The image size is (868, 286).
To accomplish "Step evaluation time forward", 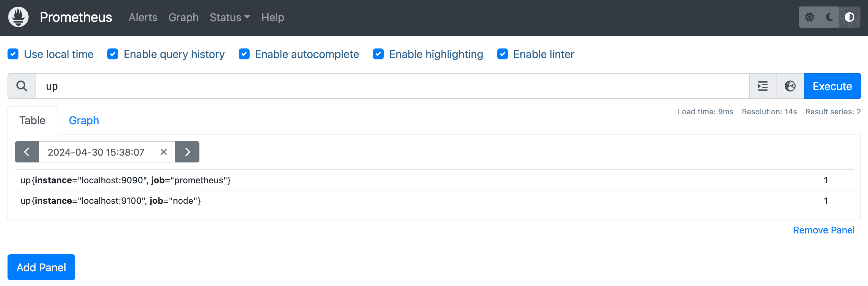I will point(187,152).
